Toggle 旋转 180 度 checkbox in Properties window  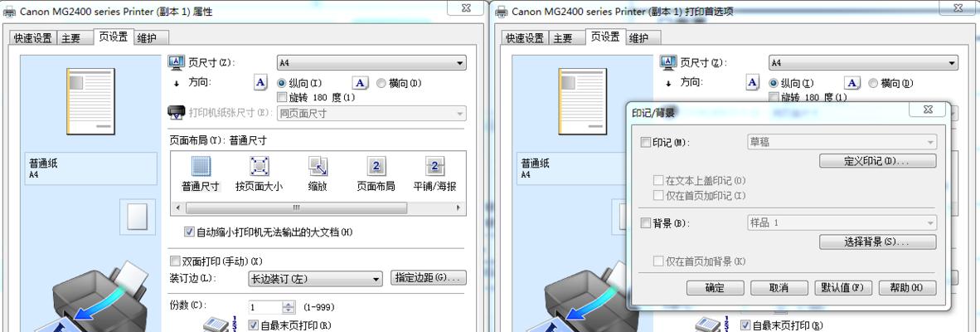coord(281,98)
